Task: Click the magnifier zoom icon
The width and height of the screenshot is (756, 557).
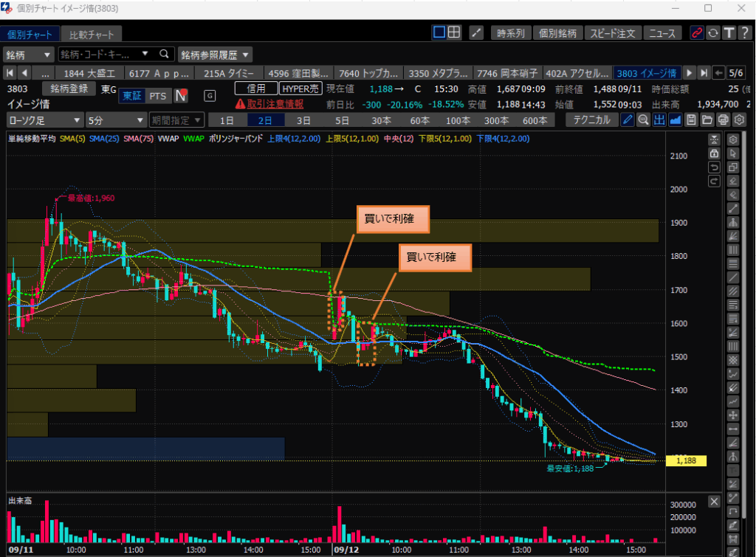Action: point(643,120)
